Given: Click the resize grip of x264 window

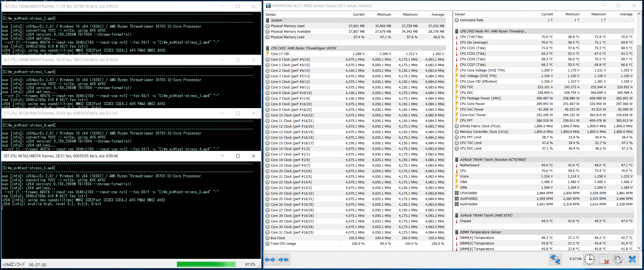Looking at the screenshot, I should click(259, 265).
